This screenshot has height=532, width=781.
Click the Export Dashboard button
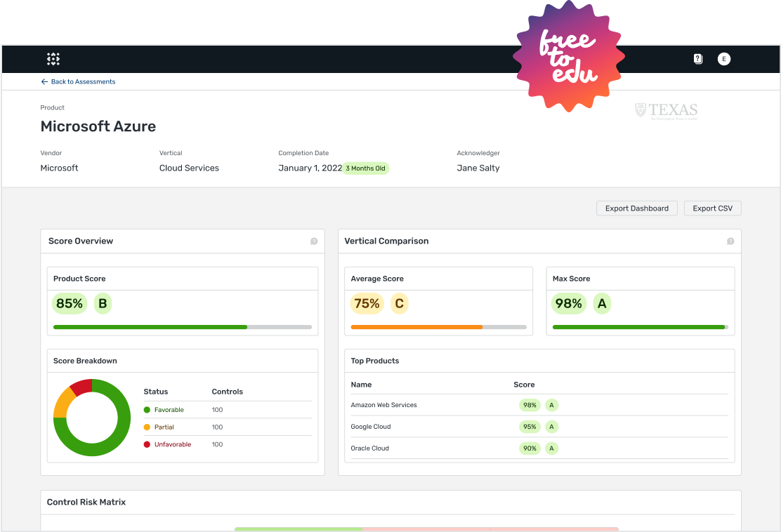click(x=636, y=208)
